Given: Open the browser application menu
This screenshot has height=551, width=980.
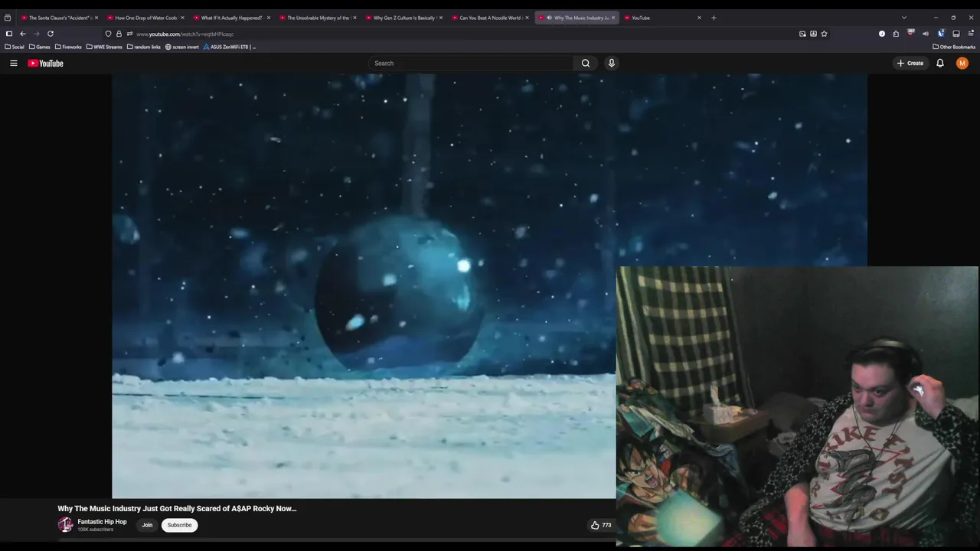Looking at the screenshot, I should click(x=972, y=34).
